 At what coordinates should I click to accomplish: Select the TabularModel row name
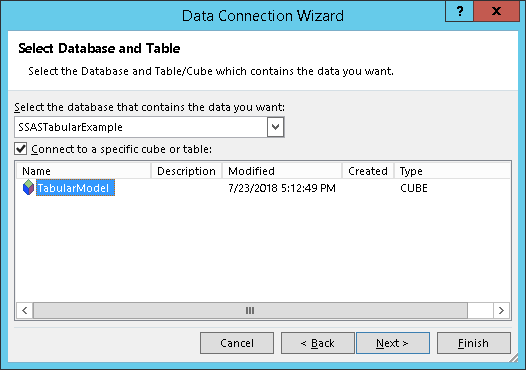click(x=75, y=188)
